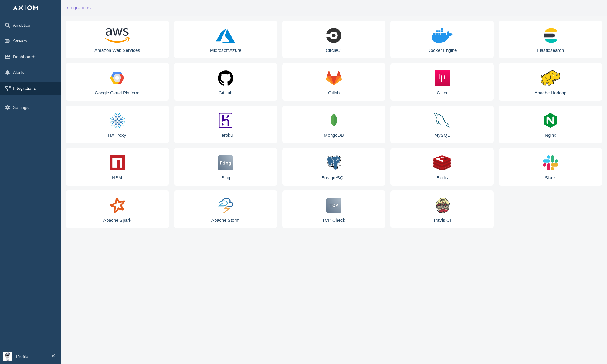This screenshot has width=607, height=364.
Task: Click the profile avatar thumbnail
Action: (8, 356)
